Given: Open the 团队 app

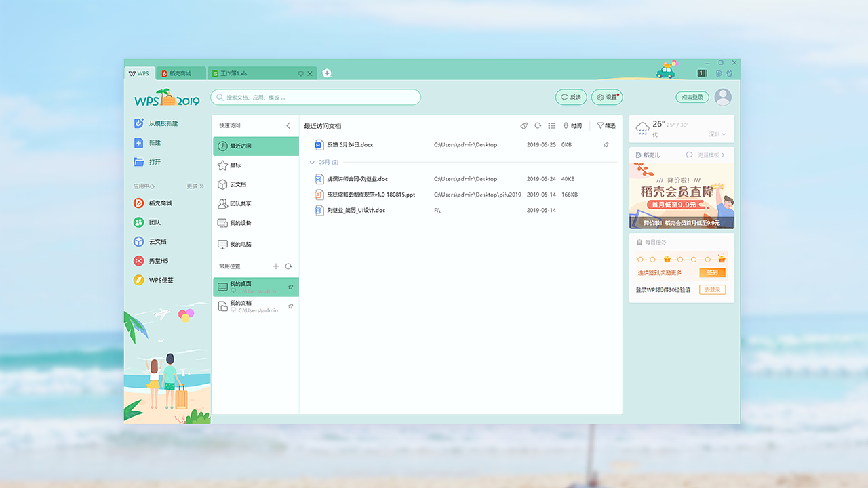Looking at the screenshot, I should point(146,222).
